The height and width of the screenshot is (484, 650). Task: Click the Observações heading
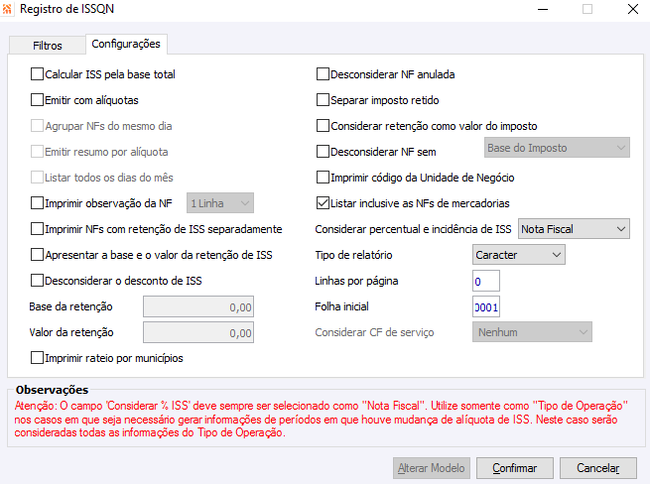[x=52, y=390]
